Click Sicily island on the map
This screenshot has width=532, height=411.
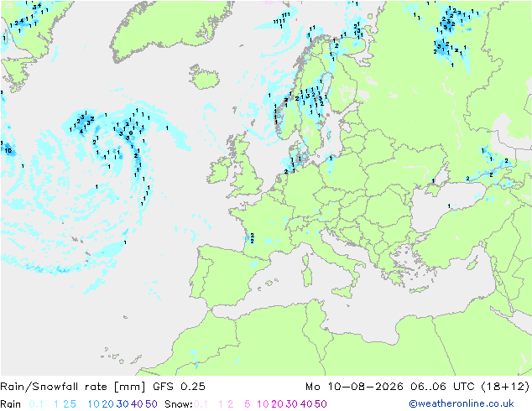pos(343,291)
